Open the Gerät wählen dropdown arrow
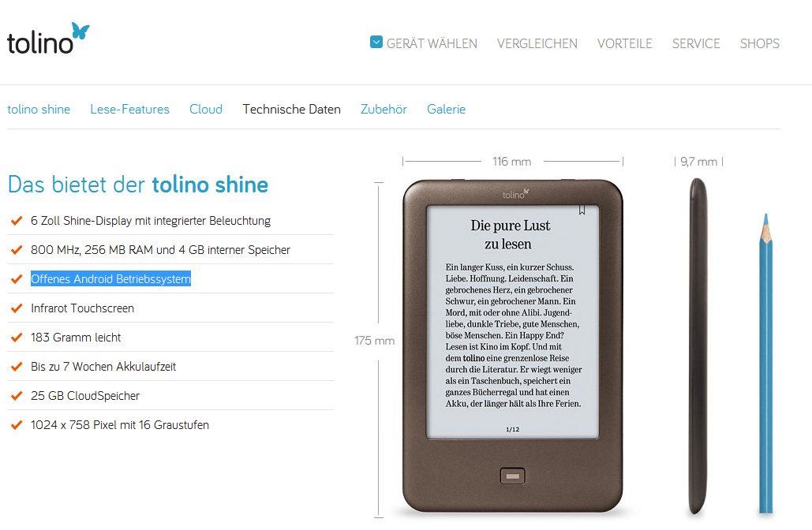This screenshot has width=812, height=530. (x=376, y=42)
